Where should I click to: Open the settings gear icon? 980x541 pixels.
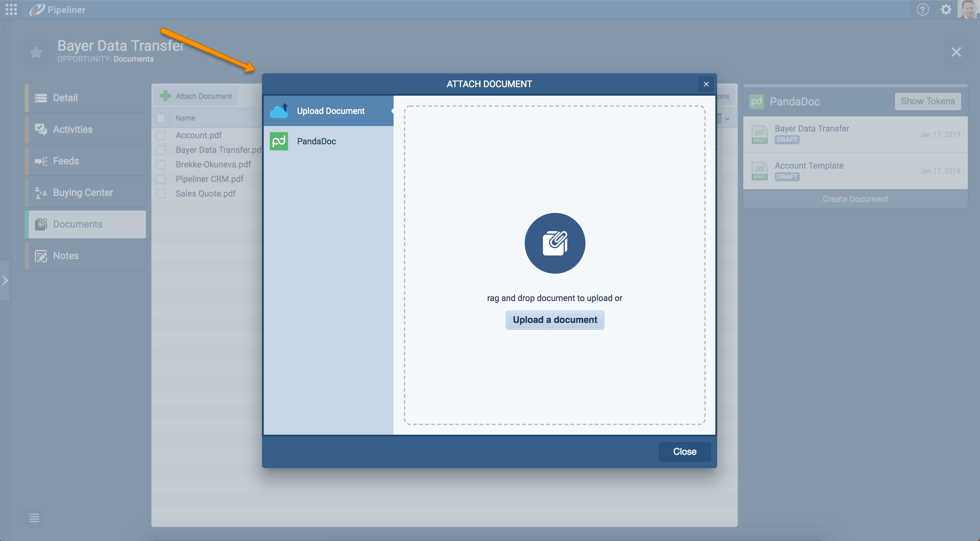tap(946, 9)
